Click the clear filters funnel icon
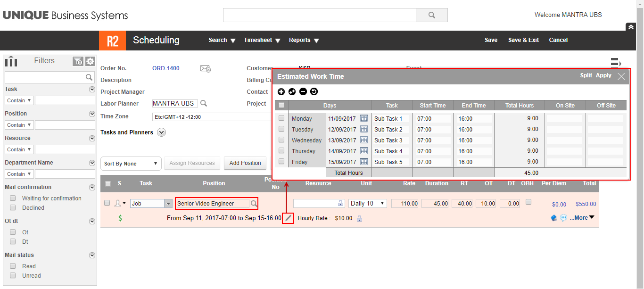Screen dimensions: 644x289 coord(78,61)
